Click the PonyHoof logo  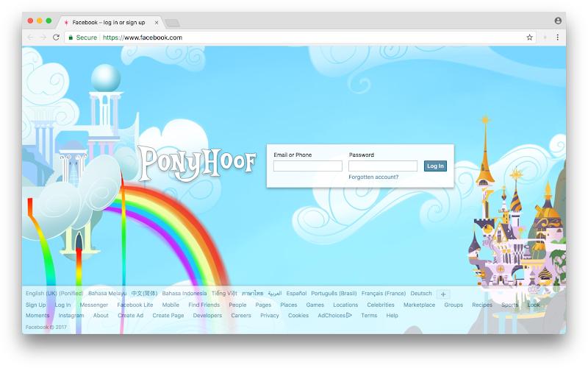point(197,164)
